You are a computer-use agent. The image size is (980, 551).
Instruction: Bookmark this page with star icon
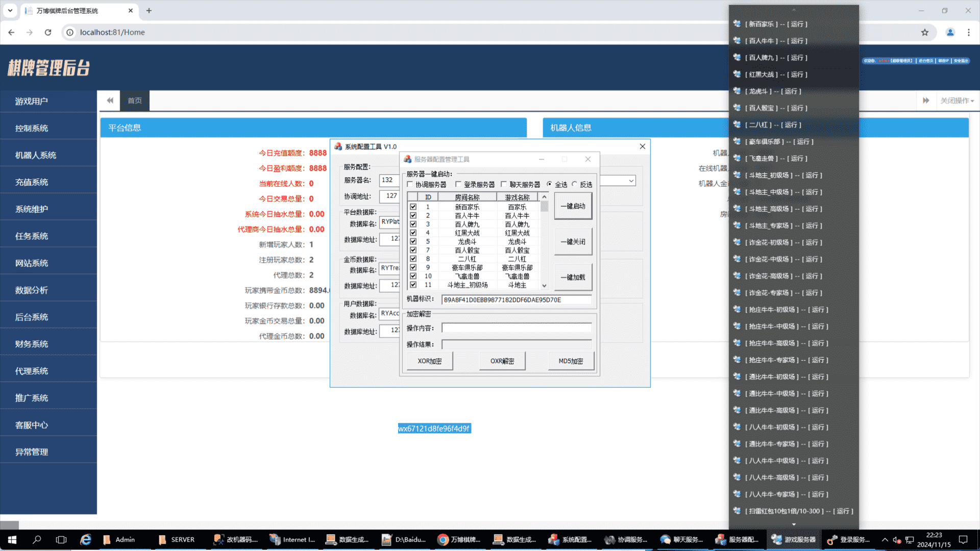924,32
